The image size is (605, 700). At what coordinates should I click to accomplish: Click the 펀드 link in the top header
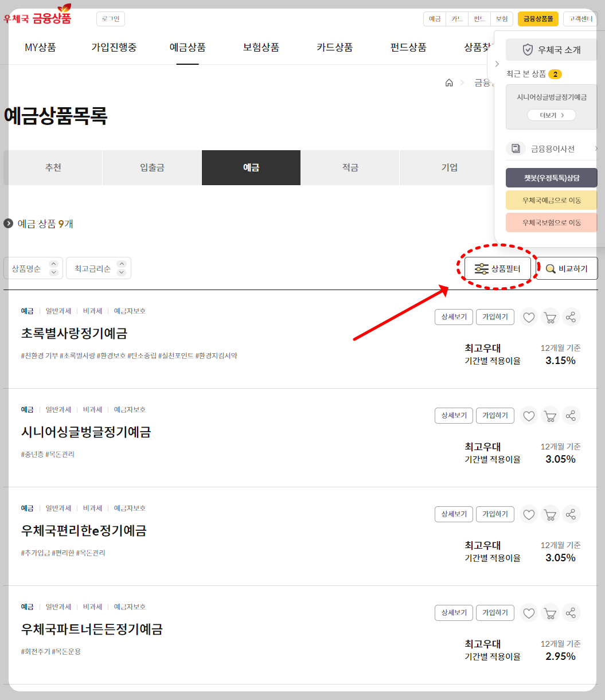[x=479, y=19]
